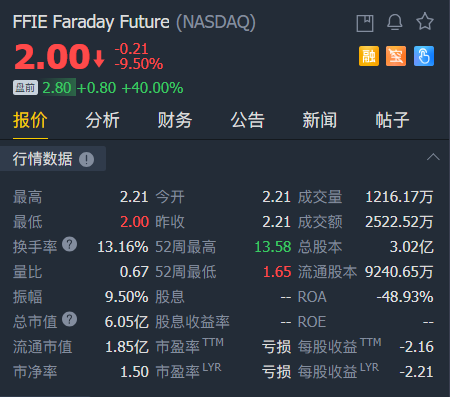The image size is (450, 397).
Task: Switch to the 帖子 tab
Action: 392,120
